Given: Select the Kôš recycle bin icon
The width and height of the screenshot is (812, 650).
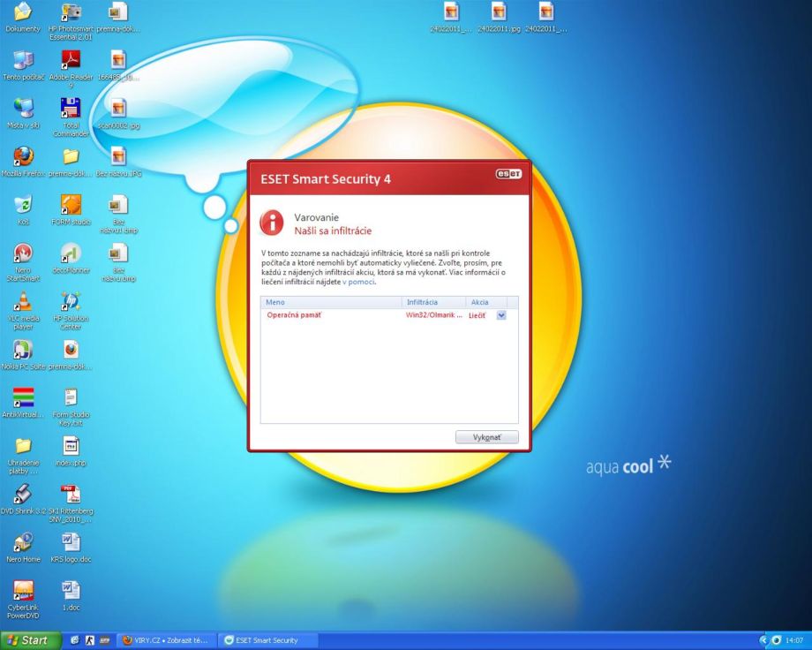Looking at the screenshot, I should [x=23, y=206].
